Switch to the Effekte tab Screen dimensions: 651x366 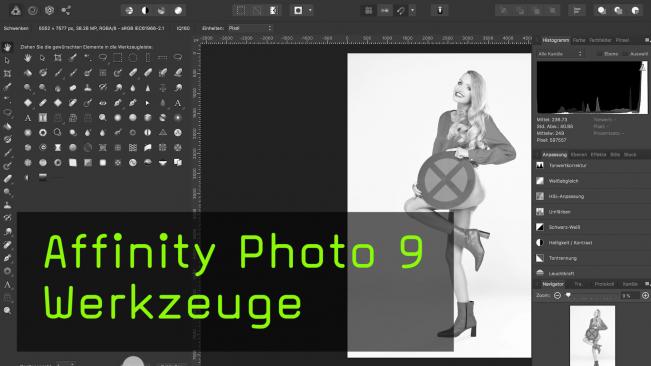coord(598,155)
